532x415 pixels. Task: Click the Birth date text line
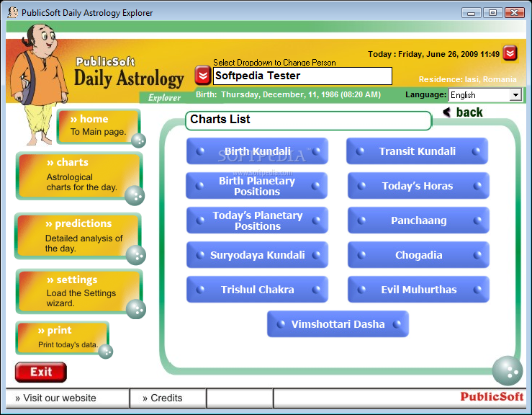click(289, 94)
